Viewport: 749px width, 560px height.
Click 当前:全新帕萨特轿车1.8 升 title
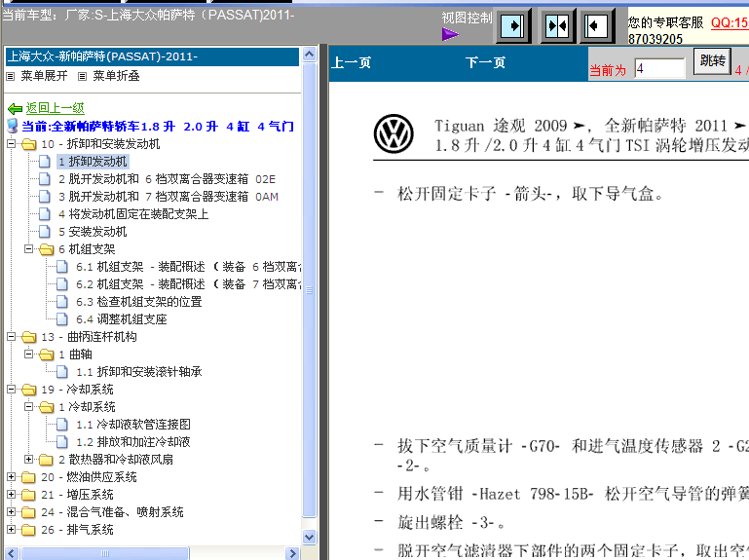[x=157, y=127]
